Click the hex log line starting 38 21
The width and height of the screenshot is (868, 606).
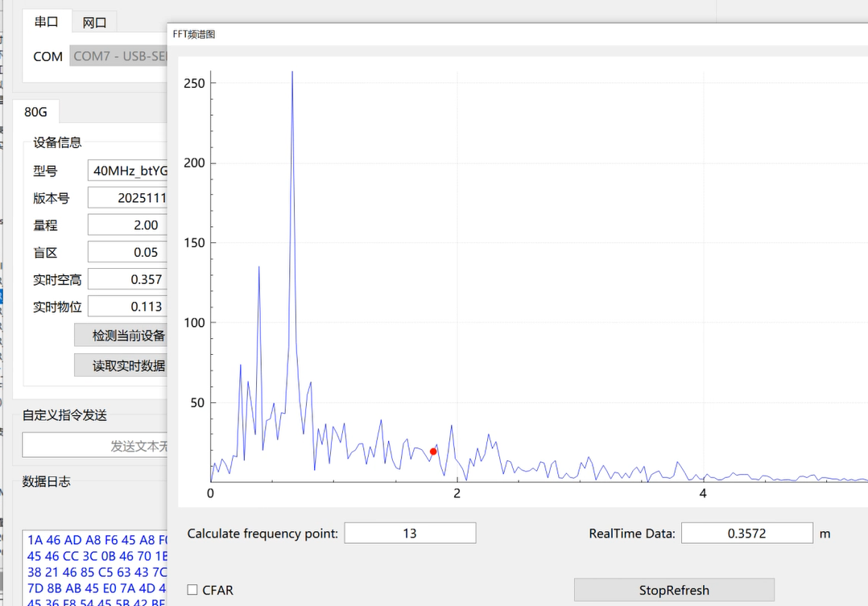click(97, 571)
